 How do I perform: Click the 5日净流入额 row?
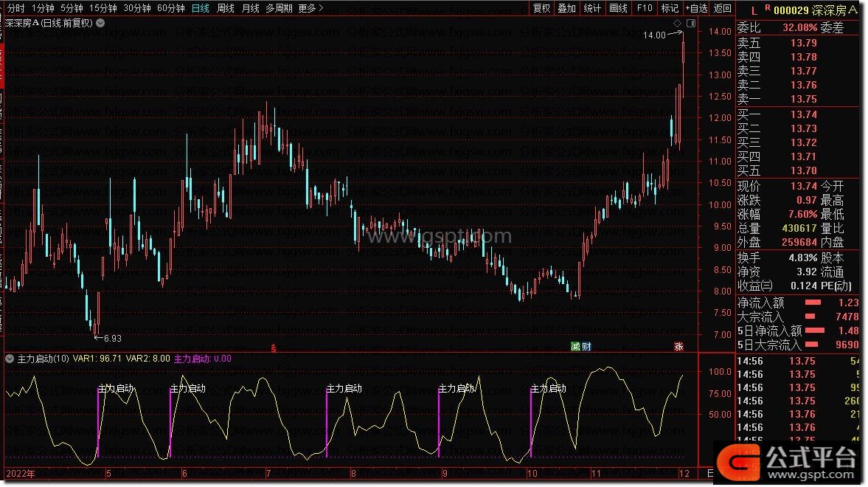[798, 331]
